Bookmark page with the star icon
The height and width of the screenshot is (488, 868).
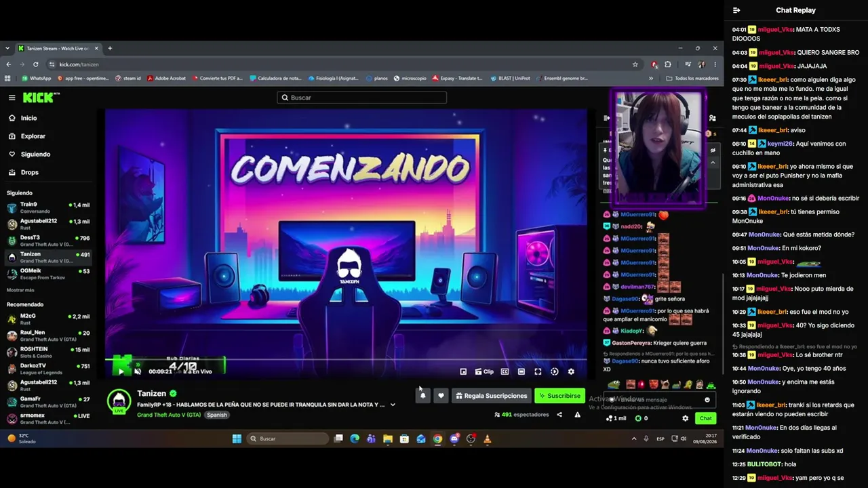[635, 64]
